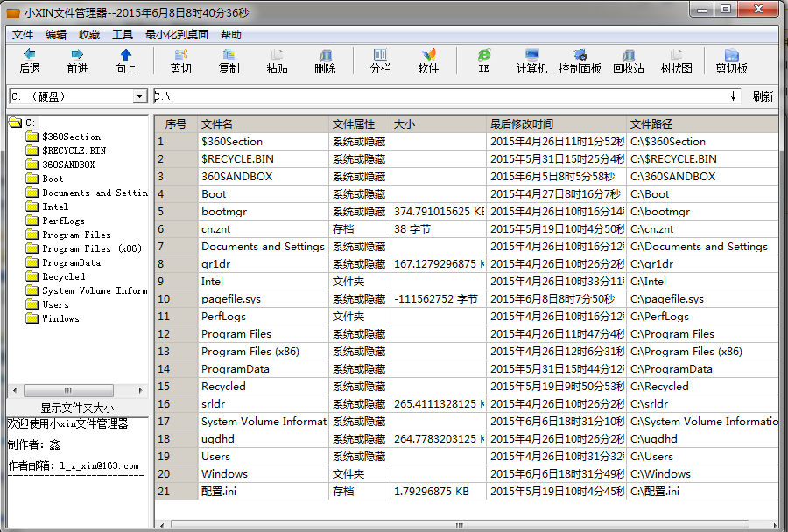Sort by the 最后修改时间 column header
This screenshot has height=532, width=788.
556,124
